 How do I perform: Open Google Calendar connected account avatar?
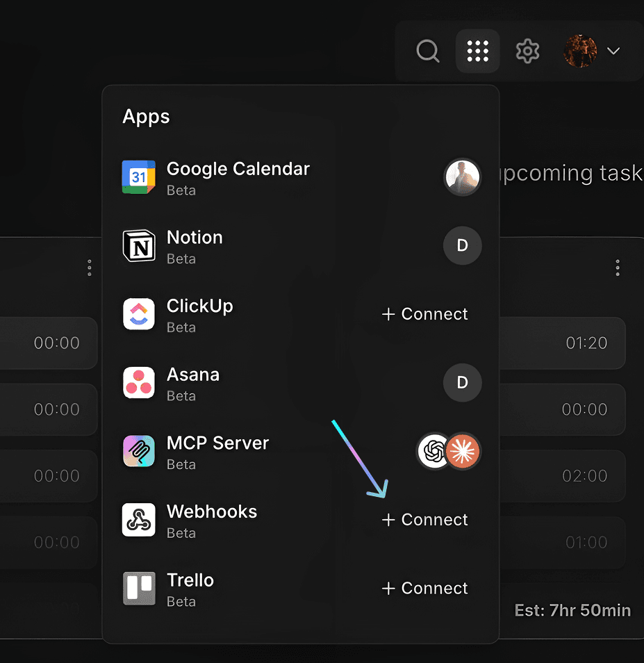point(462,177)
